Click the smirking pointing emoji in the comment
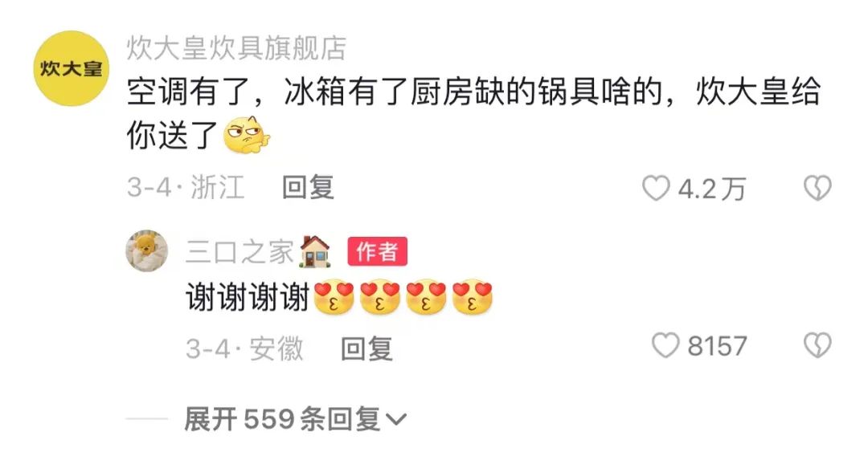 (246, 135)
